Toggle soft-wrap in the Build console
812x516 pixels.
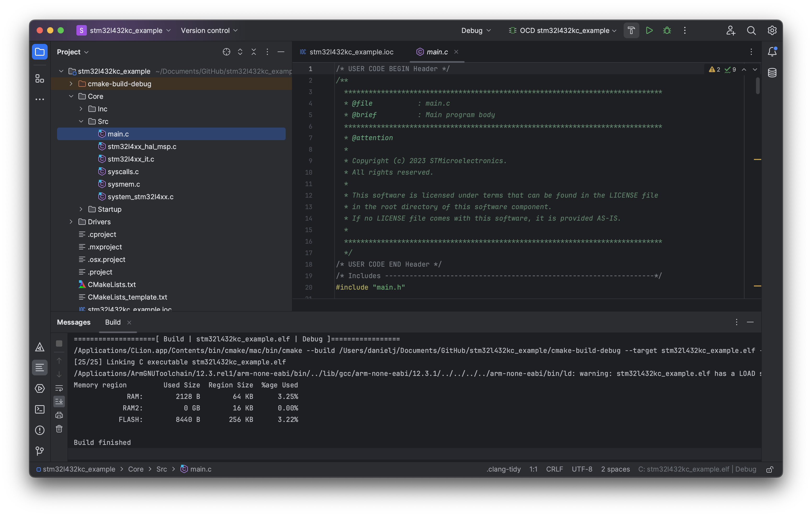click(59, 388)
